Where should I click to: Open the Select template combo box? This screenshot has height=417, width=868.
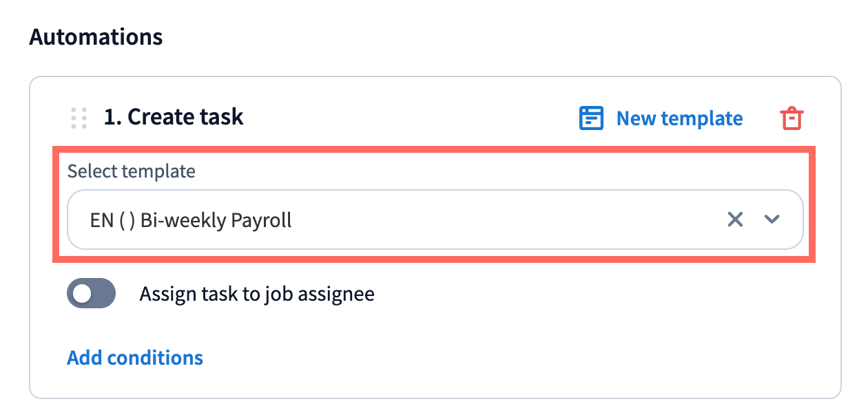coord(434,220)
